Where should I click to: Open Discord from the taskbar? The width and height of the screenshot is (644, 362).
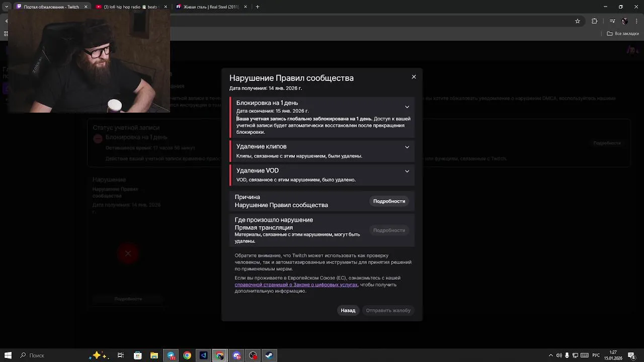(236, 355)
